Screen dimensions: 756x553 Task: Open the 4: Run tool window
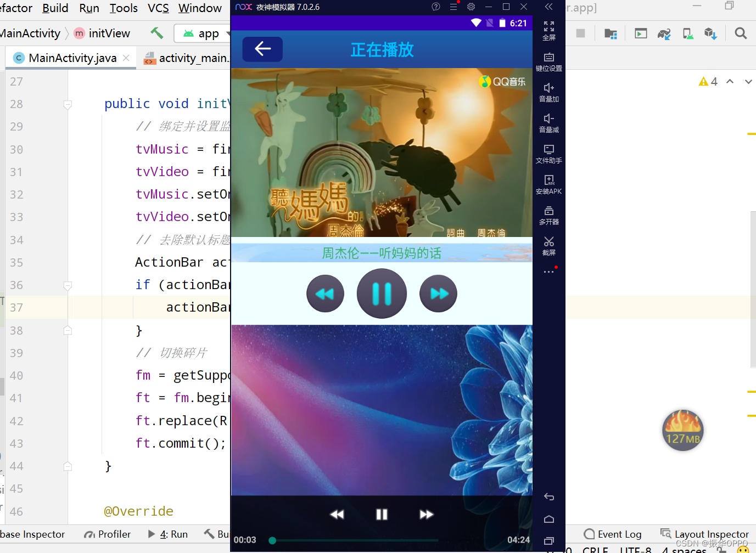coord(167,534)
